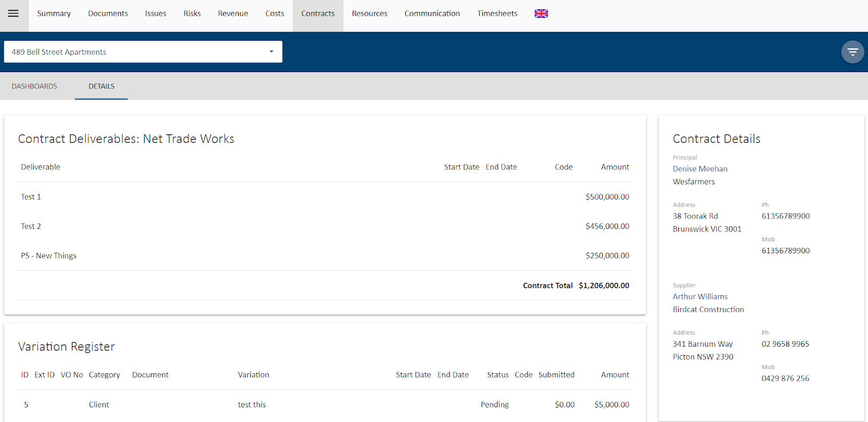The image size is (868, 422).
Task: Click the Ext ID column header
Action: coord(44,375)
